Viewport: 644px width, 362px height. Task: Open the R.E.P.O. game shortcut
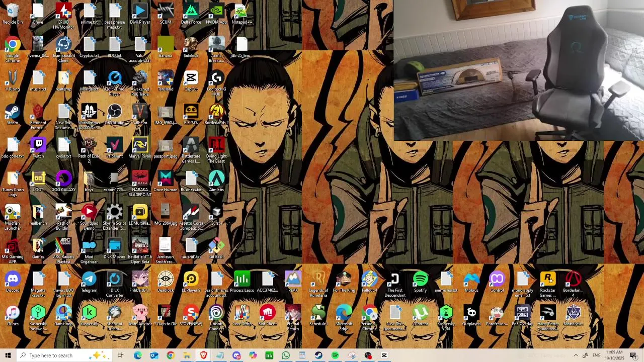pos(191,115)
